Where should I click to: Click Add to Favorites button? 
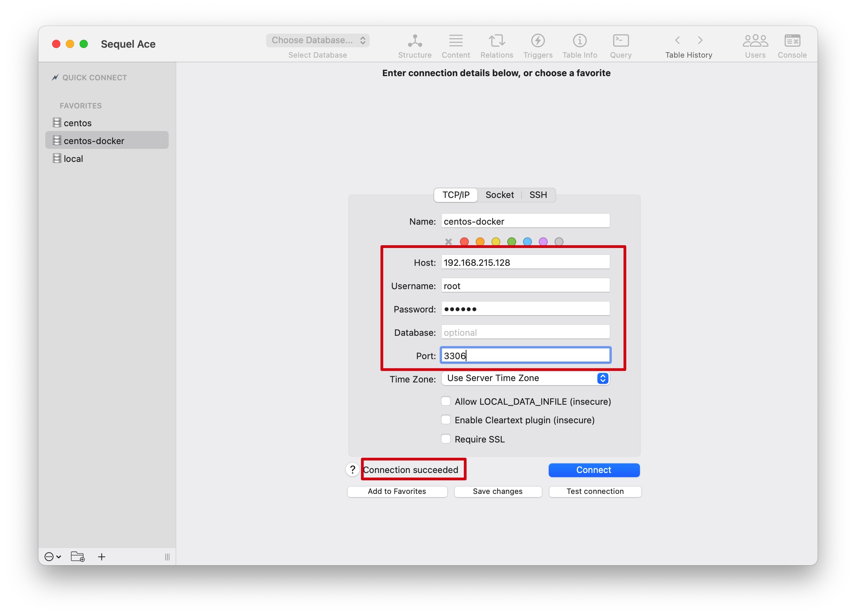tap(397, 491)
